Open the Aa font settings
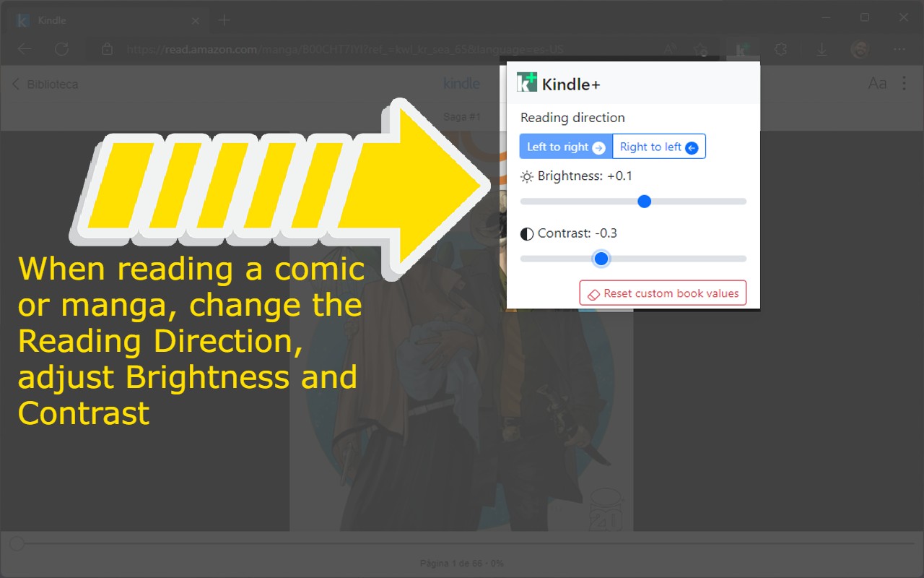Viewport: 924px width, 578px height. click(x=877, y=84)
